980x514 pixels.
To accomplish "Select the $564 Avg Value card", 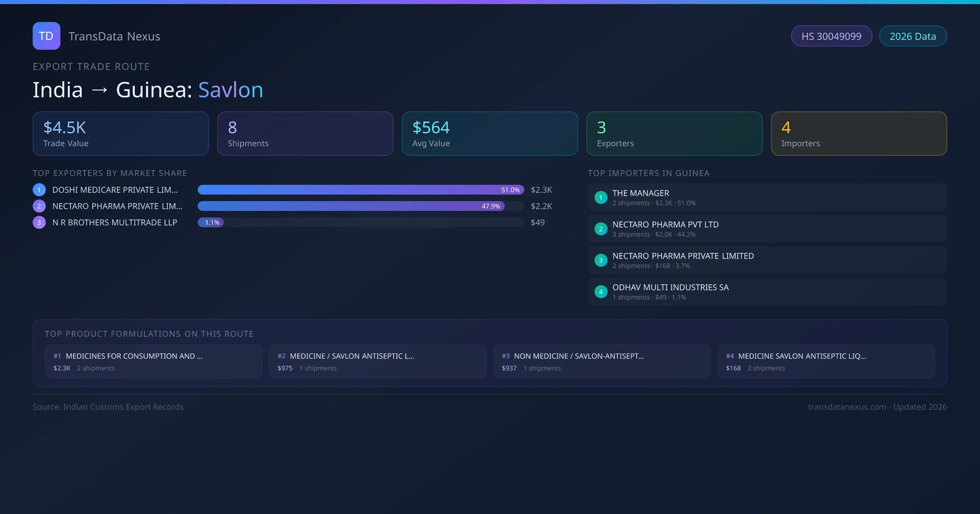I will 490,134.
